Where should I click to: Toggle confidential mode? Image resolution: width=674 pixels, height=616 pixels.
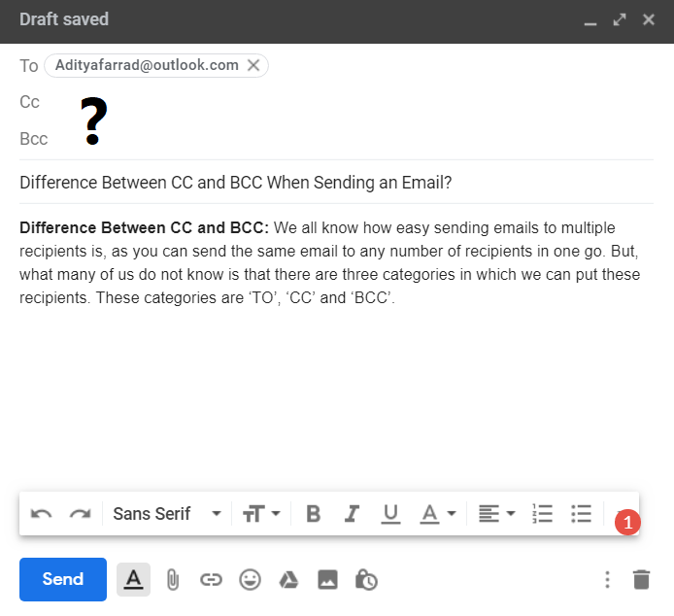click(366, 580)
